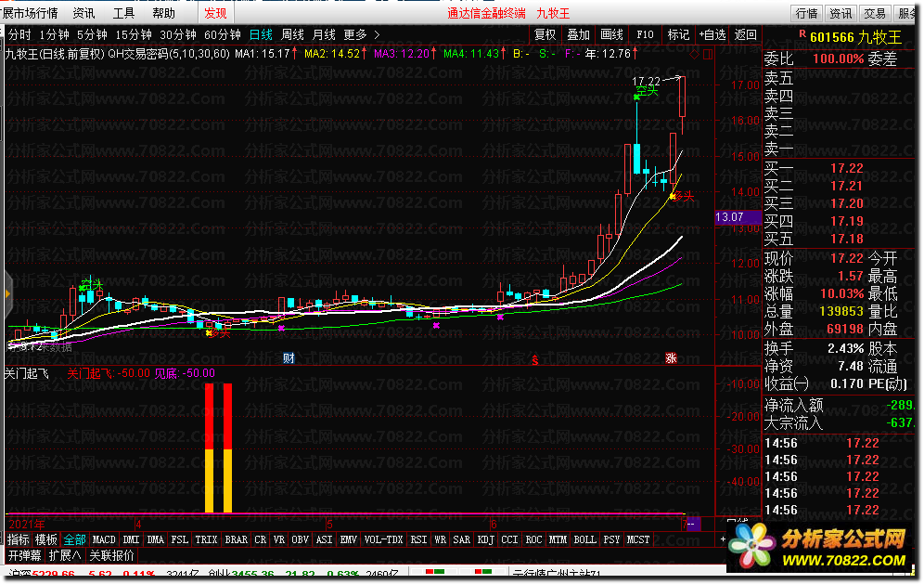Click the first red-yellow histogram bar
Screen dimensions: 924x584
[209, 448]
